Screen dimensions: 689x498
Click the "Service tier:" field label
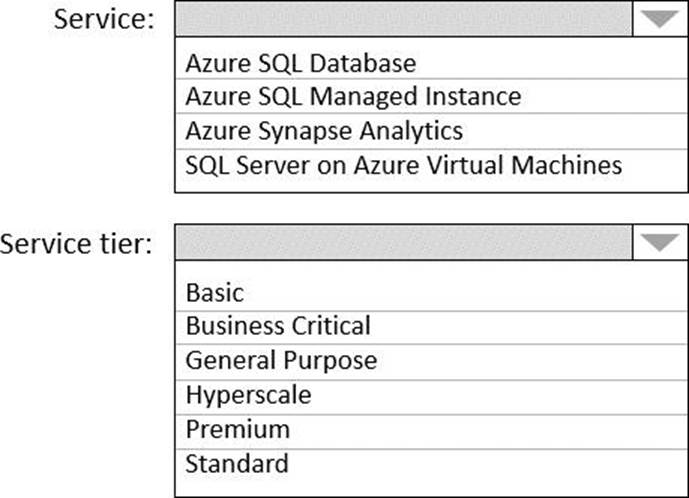click(x=77, y=243)
